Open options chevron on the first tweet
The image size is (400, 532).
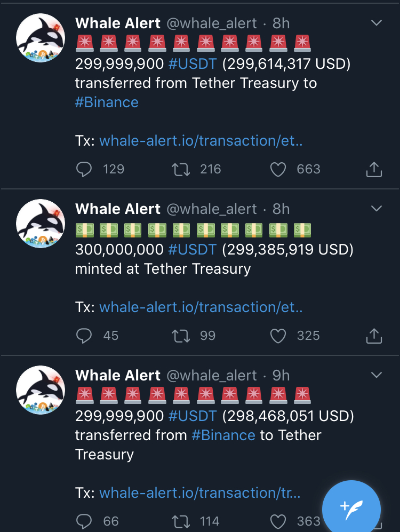[x=377, y=23]
